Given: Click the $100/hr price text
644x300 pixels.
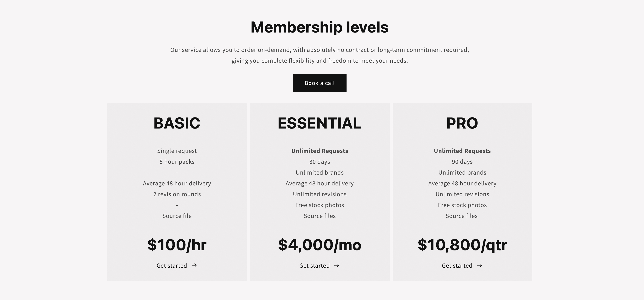Looking at the screenshot, I should point(177,245).
